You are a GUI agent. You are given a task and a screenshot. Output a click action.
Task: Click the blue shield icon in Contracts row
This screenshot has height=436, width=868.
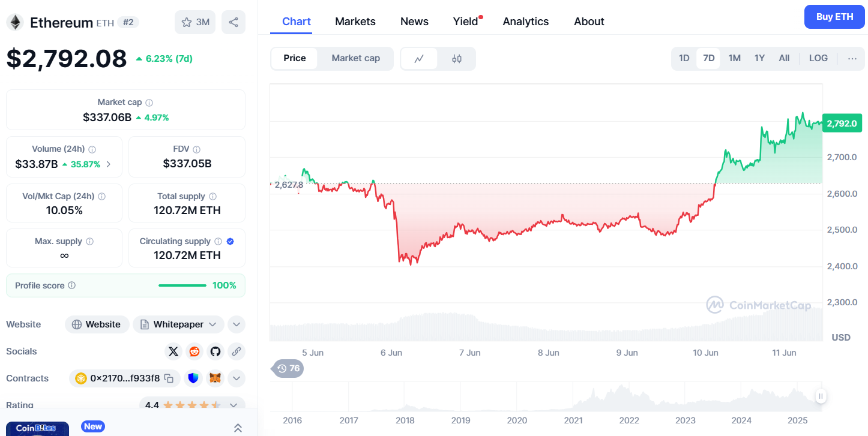pyautogui.click(x=193, y=378)
